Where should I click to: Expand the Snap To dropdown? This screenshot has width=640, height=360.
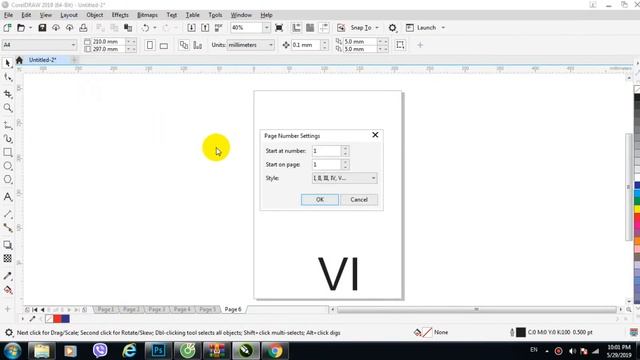point(377,28)
